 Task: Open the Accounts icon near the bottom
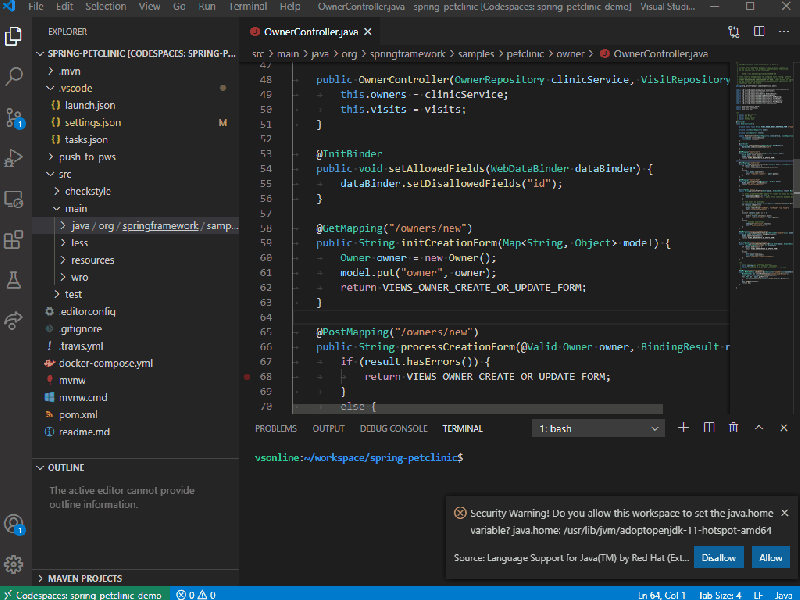pos(14,522)
